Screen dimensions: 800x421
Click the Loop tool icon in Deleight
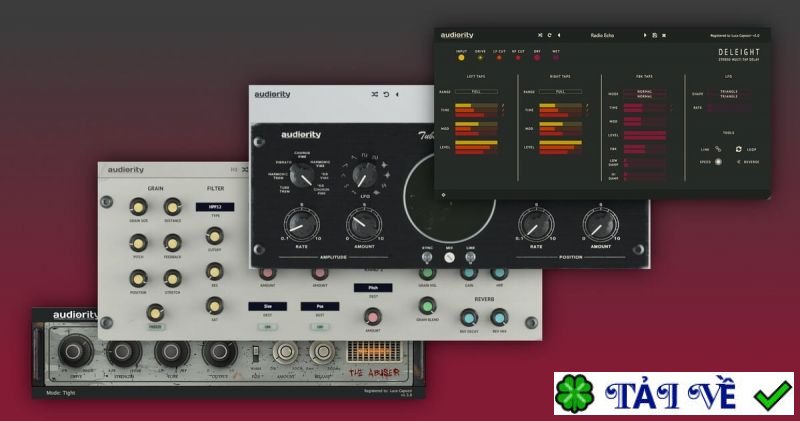[x=738, y=149]
